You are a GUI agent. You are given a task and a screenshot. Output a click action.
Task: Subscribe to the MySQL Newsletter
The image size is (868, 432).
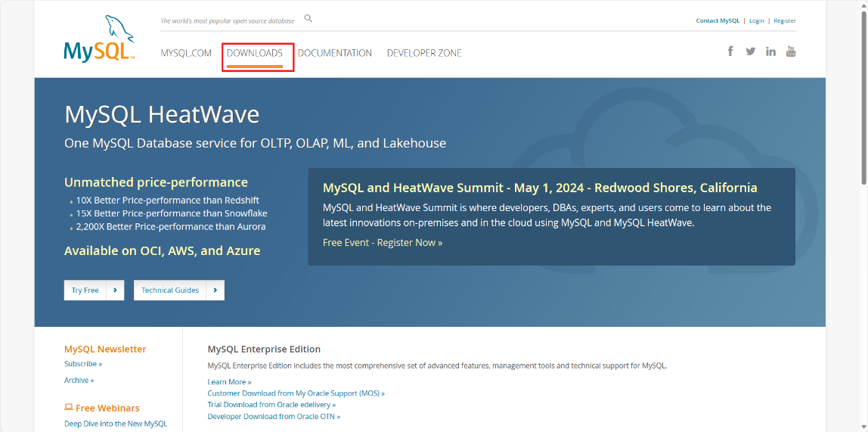(x=83, y=364)
